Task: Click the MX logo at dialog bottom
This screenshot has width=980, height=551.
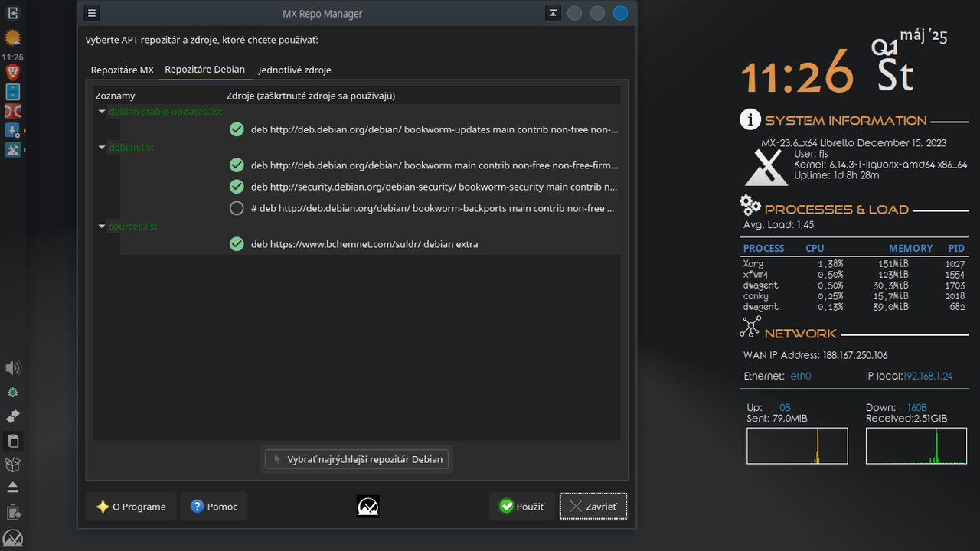Action: [x=368, y=506]
